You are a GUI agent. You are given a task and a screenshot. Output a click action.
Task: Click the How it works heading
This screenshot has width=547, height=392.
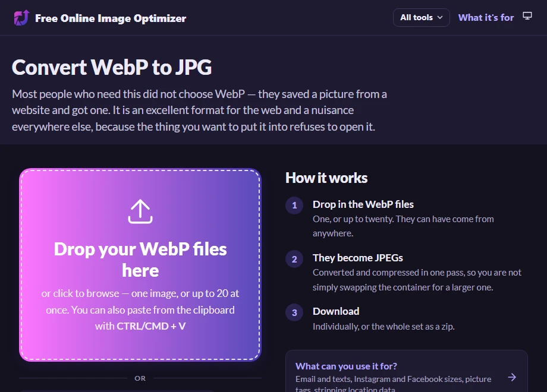click(326, 178)
